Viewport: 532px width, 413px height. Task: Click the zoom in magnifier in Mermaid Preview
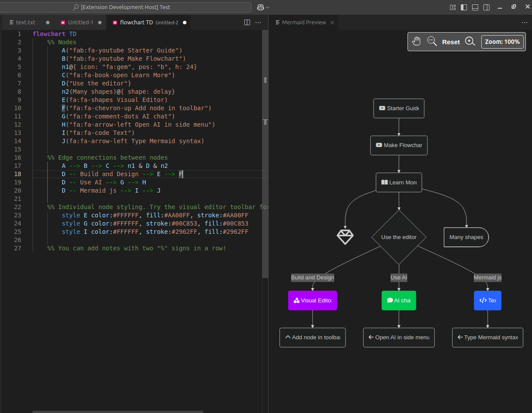click(x=470, y=41)
